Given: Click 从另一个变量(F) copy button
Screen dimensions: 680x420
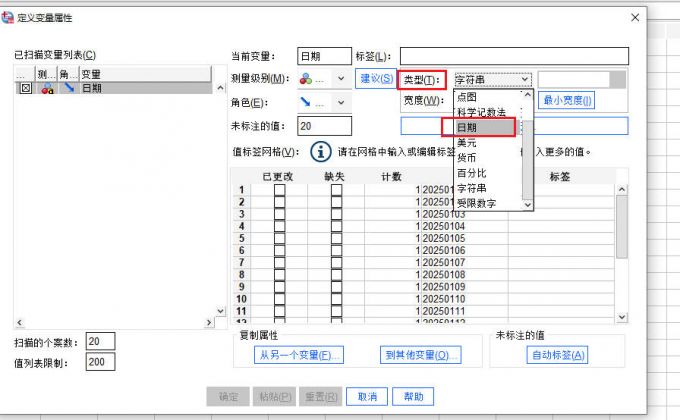Looking at the screenshot, I should point(299,355).
